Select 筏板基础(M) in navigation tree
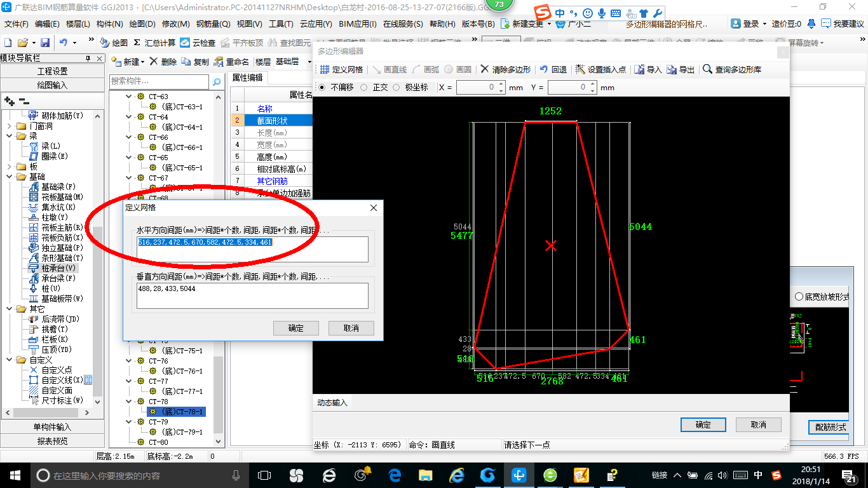The height and width of the screenshot is (488, 868). tap(56, 197)
